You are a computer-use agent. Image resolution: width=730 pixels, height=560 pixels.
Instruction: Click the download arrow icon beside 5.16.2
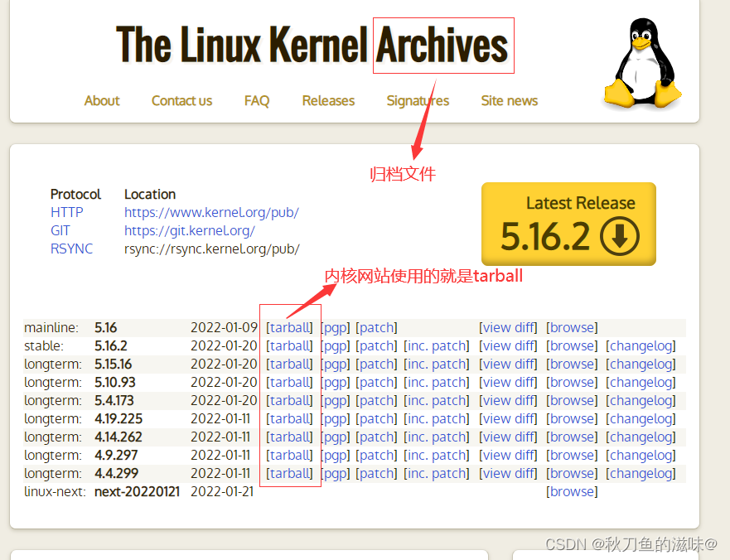[619, 236]
